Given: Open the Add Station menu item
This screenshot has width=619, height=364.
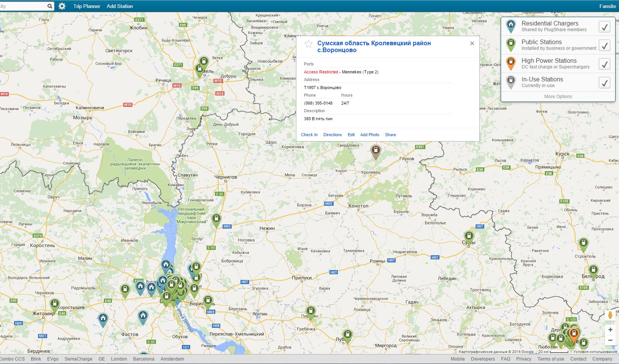Looking at the screenshot, I should (120, 6).
